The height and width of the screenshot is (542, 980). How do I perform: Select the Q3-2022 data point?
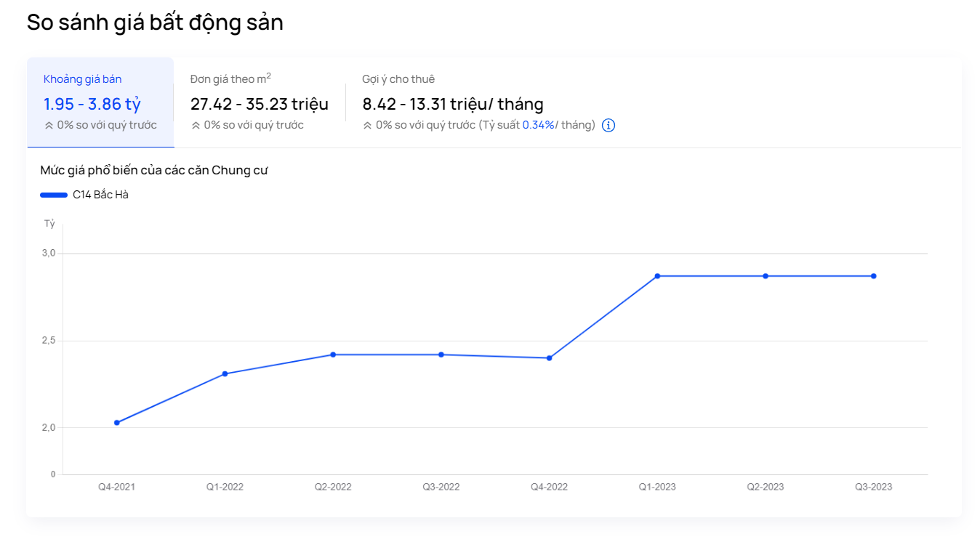441,355
